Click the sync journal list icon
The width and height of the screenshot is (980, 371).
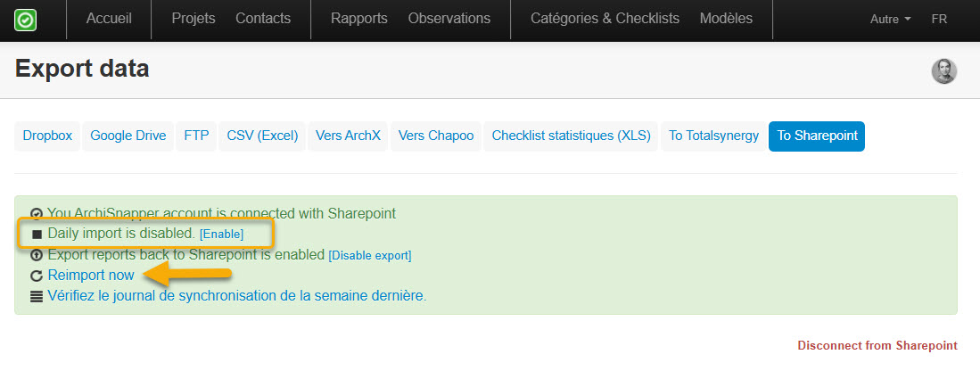(37, 297)
